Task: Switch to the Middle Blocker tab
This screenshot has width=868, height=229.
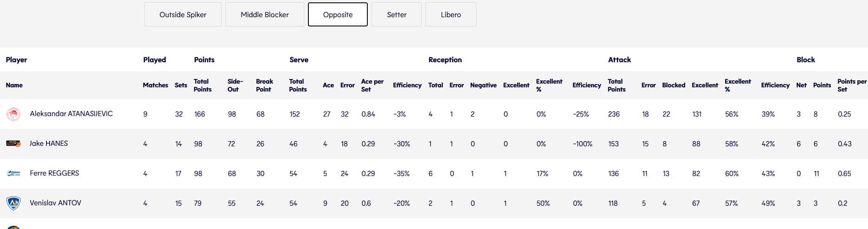Action: (x=264, y=14)
